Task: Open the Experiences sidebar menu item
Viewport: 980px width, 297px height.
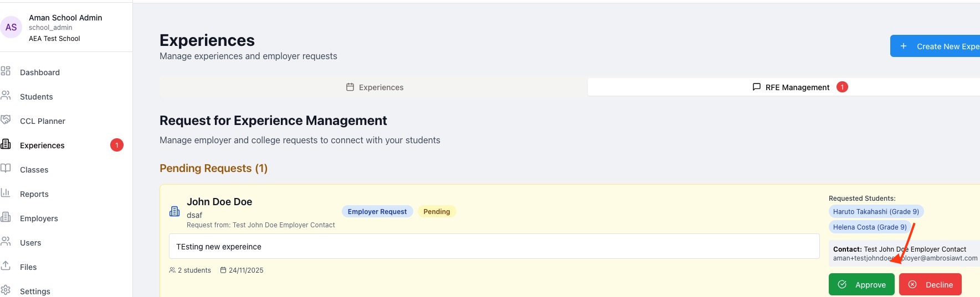Action: 42,145
